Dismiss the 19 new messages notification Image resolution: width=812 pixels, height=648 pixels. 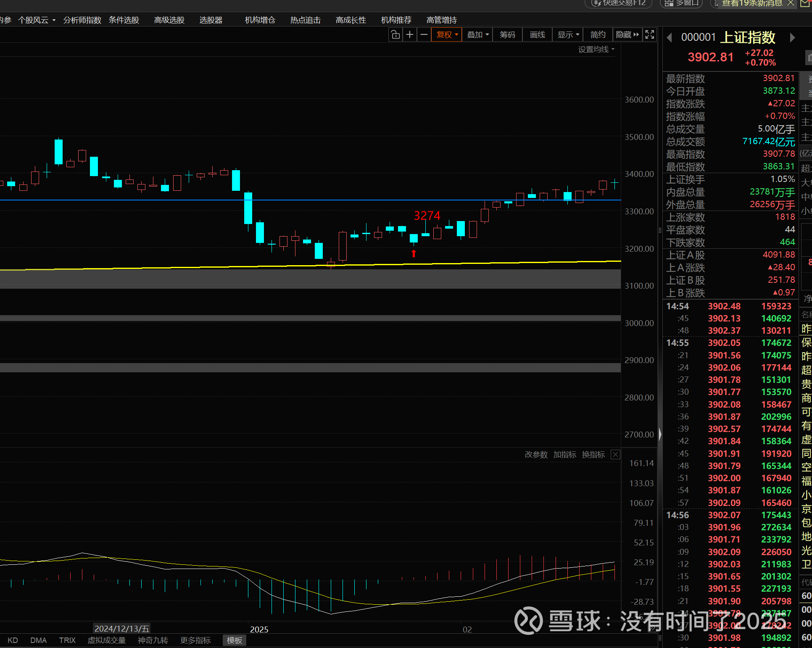click(791, 3)
